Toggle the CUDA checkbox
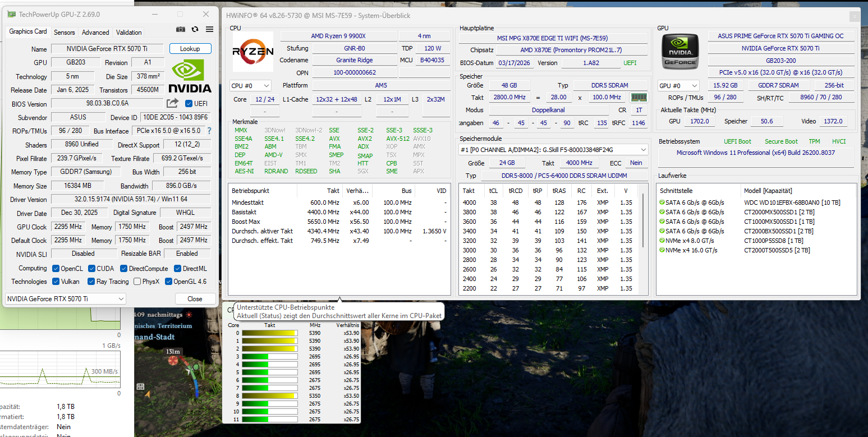This screenshot has width=868, height=437. pyautogui.click(x=91, y=269)
